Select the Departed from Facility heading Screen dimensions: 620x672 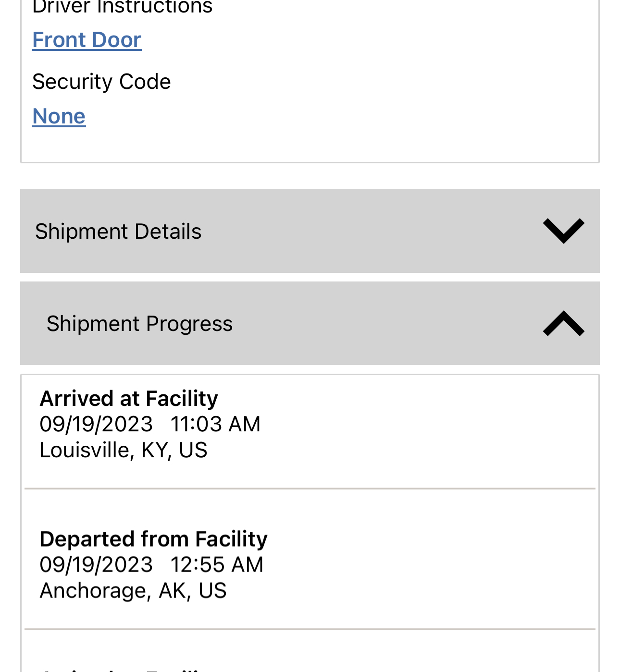(x=153, y=539)
